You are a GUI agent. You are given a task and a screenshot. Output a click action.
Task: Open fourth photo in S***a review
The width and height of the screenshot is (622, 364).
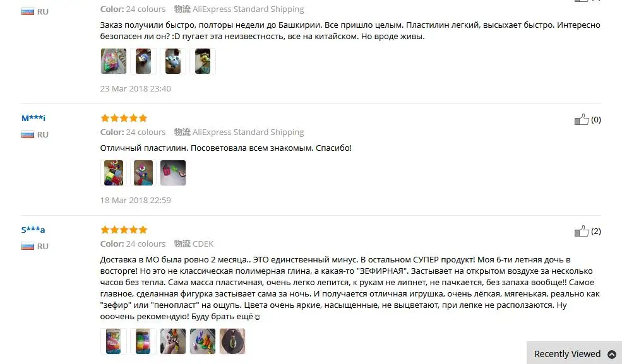(x=203, y=341)
